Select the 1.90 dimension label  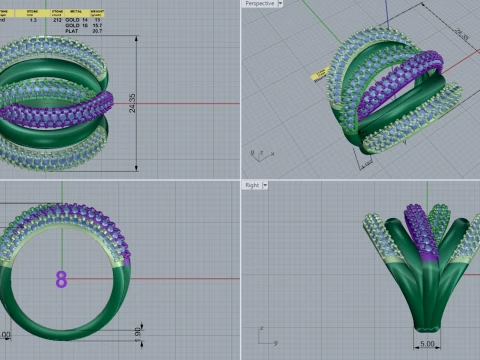tap(138, 334)
